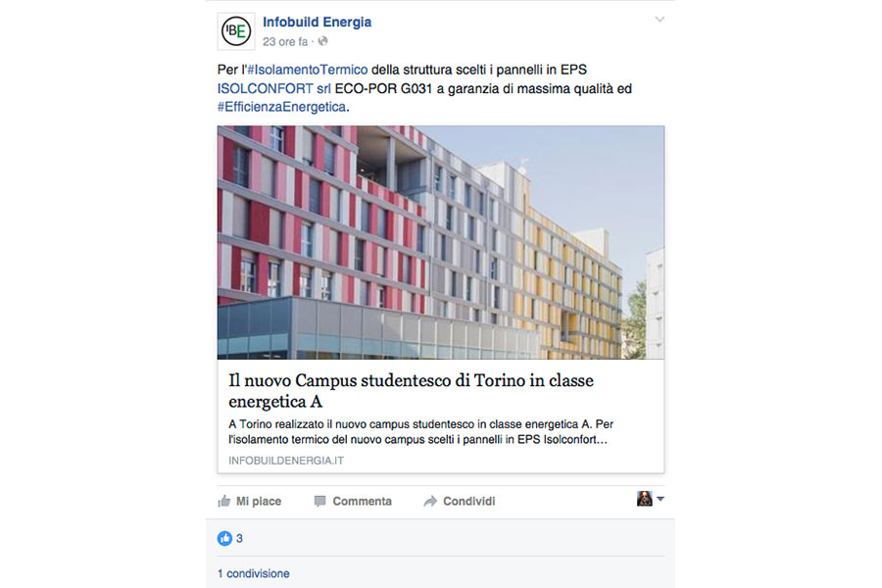Click the article description text in link card
Viewport: 882px width, 588px height.
420,431
